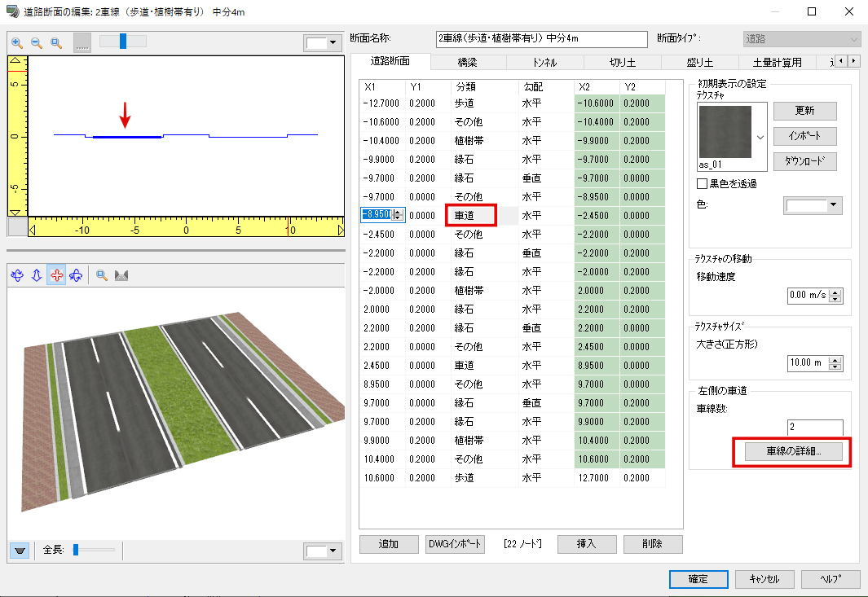Switch to the 切り土 tab

tap(623, 63)
